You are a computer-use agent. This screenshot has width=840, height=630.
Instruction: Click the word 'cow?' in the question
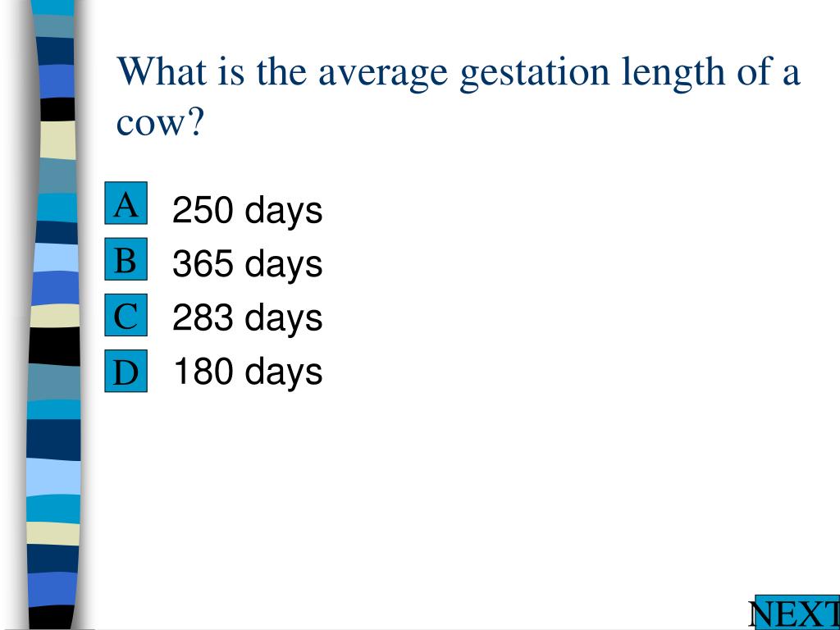(160, 123)
